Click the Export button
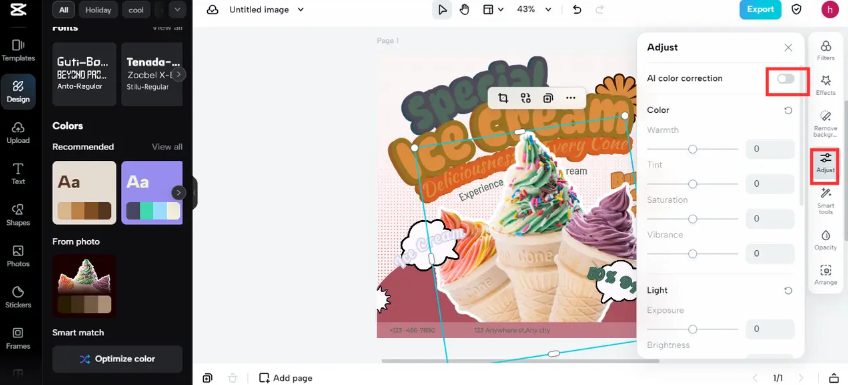This screenshot has width=848, height=385. 760,10
